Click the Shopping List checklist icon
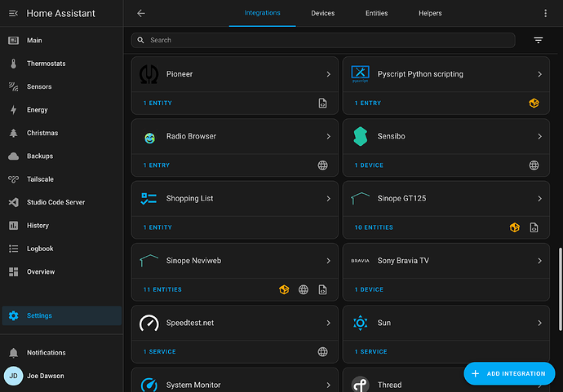Viewport: 563px width, 392px height. (149, 199)
